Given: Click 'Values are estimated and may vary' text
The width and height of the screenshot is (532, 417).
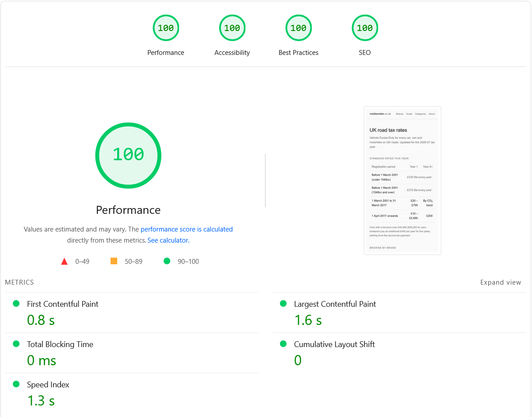Looking at the screenshot, I should [x=74, y=229].
